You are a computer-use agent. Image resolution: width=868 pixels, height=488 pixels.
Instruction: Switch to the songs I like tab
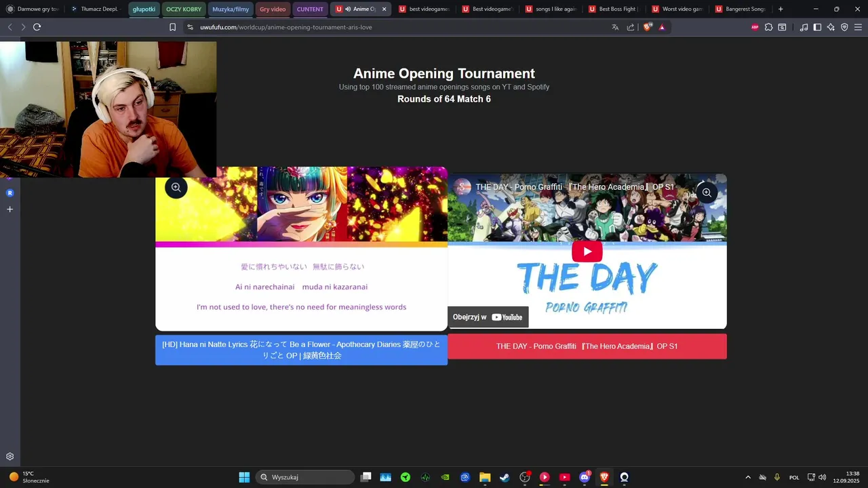tap(550, 9)
